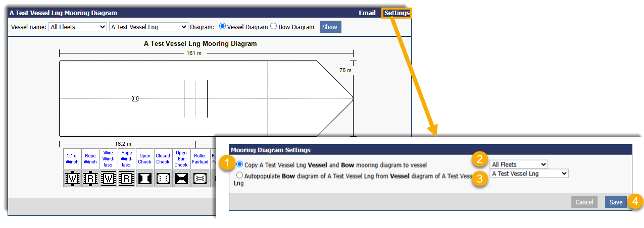644x228 pixels.
Task: Save the mooring diagram settings
Action: coord(616,202)
